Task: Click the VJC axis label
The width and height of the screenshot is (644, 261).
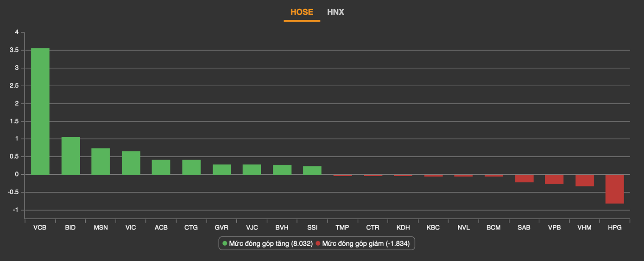Action: (252, 228)
